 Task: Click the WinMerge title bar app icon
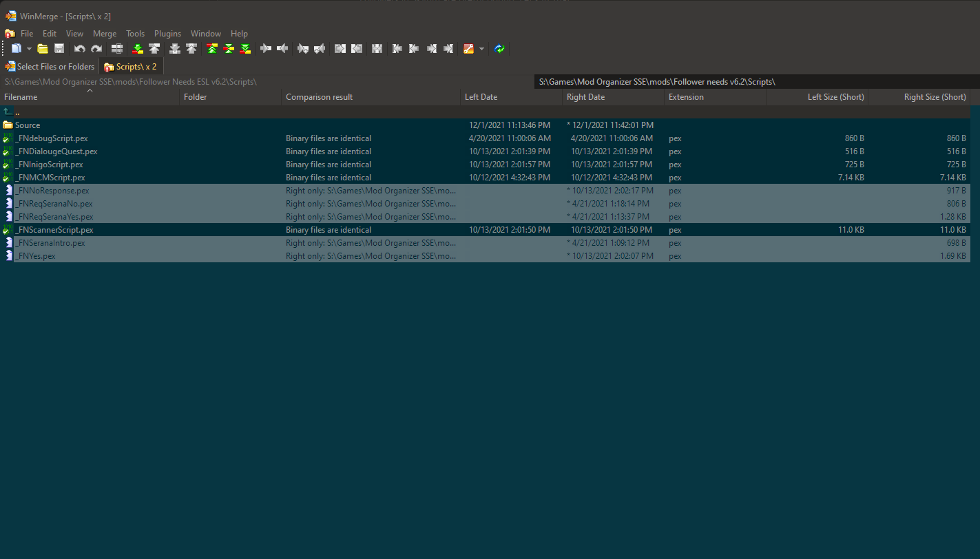pos(11,16)
